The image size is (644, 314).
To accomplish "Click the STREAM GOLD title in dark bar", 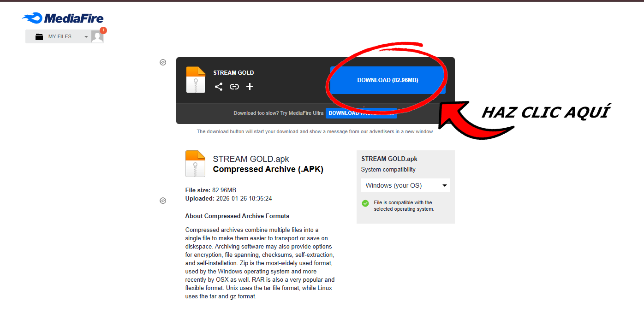I will click(x=233, y=73).
